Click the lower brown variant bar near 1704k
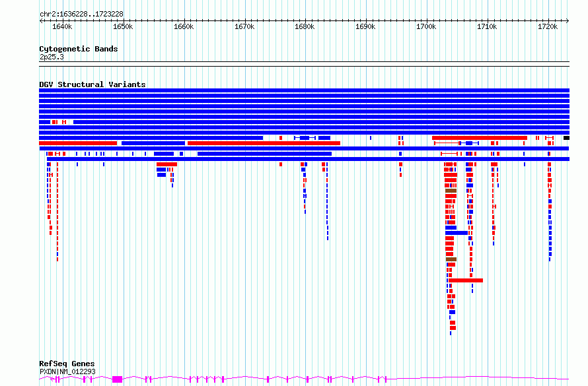The image size is (588, 386). click(451, 259)
